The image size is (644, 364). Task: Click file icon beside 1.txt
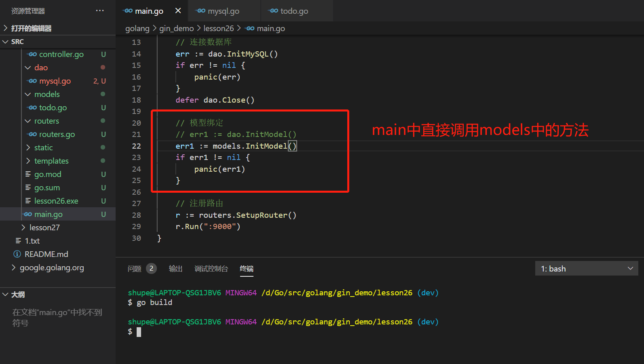18,241
